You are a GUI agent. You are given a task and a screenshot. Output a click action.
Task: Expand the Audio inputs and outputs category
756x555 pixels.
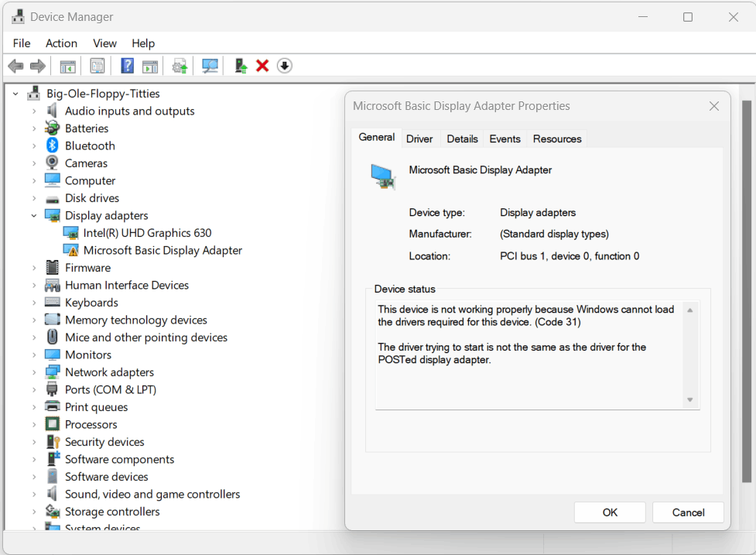(x=34, y=111)
